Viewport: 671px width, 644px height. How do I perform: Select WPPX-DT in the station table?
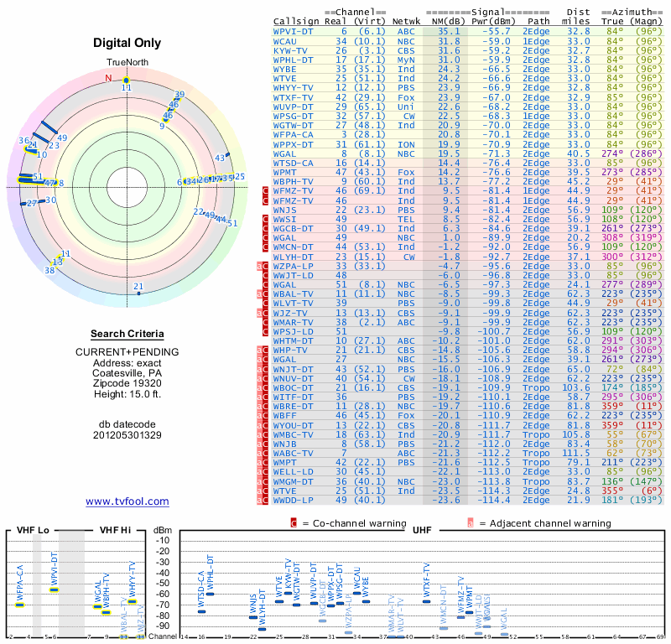(293, 144)
